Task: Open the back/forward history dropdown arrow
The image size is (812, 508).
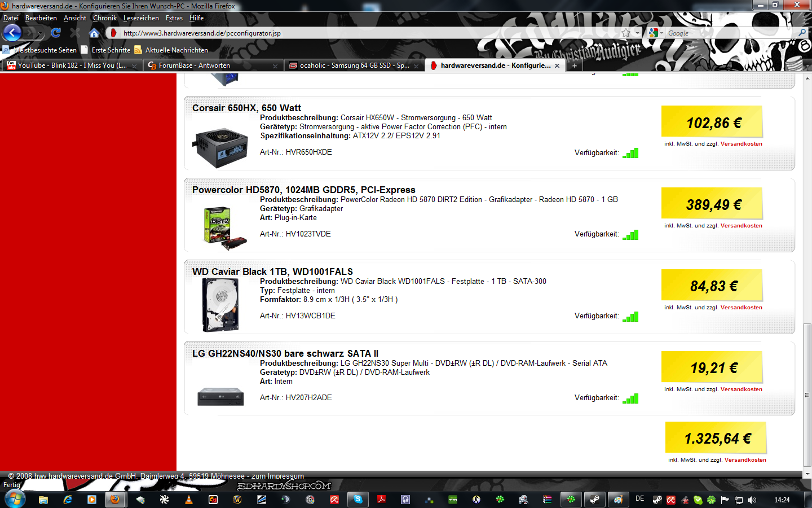Action: 41,34
